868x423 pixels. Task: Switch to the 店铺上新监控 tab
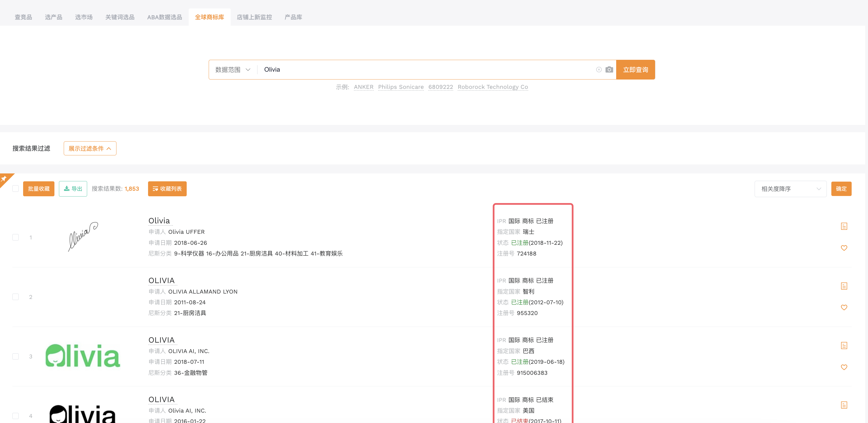254,17
